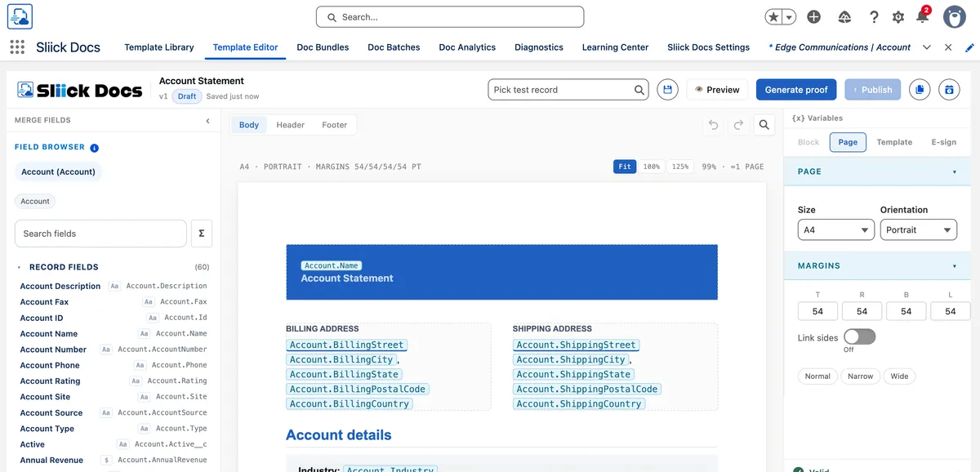Select the E-sign properties tab
Viewport: 980px width, 472px height.
click(x=943, y=142)
